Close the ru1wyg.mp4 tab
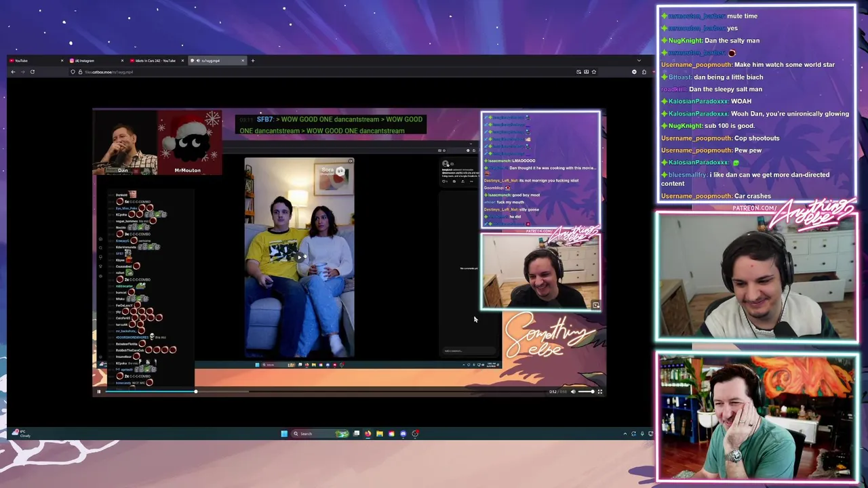This screenshot has width=868, height=488. [243, 60]
